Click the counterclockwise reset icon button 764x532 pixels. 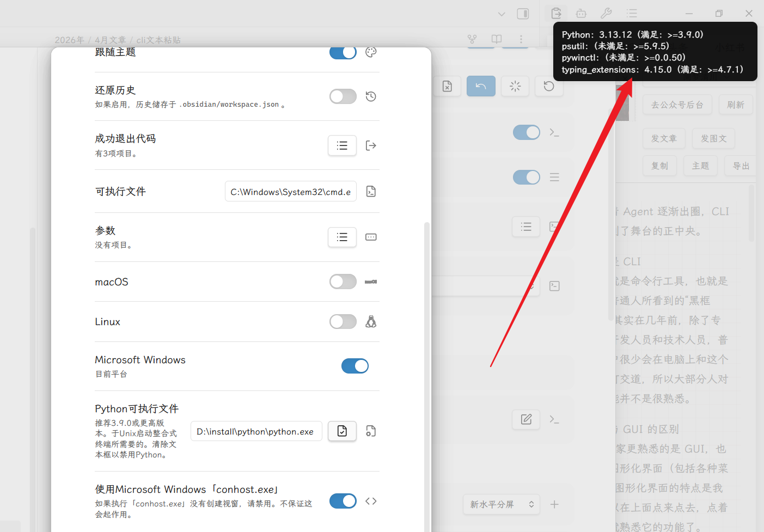tap(549, 86)
